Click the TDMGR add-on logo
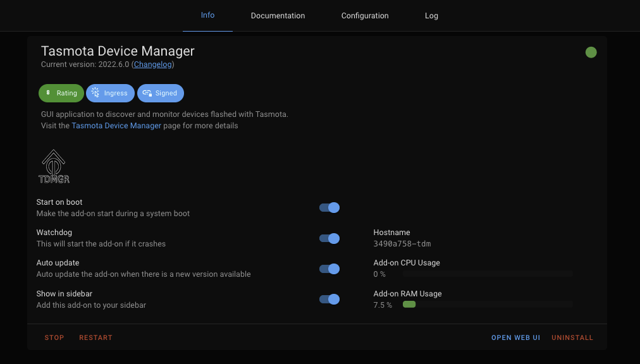 click(x=54, y=166)
